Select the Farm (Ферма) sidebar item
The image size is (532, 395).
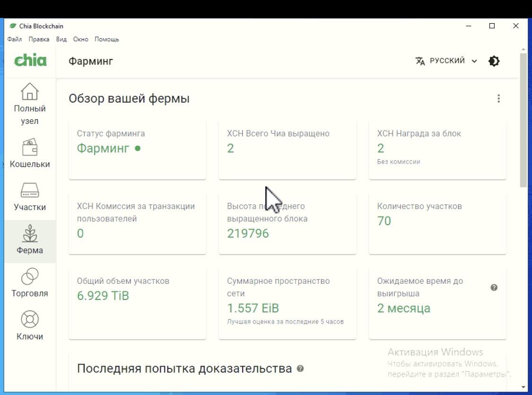pyautogui.click(x=30, y=241)
